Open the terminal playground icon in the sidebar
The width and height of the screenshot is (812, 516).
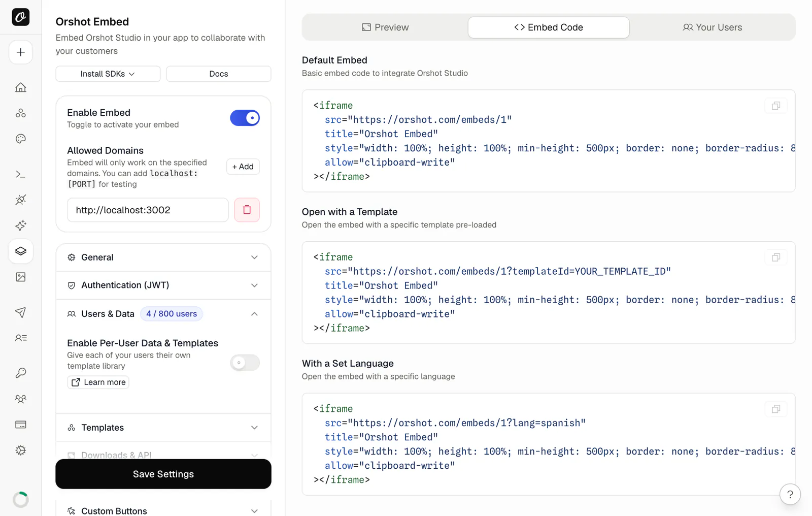pyautogui.click(x=21, y=174)
